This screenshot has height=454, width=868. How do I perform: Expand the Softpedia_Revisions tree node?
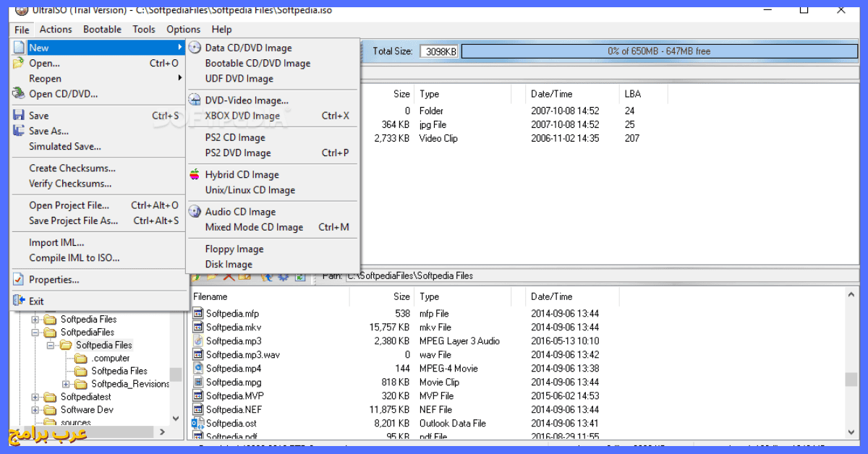pyautogui.click(x=66, y=384)
